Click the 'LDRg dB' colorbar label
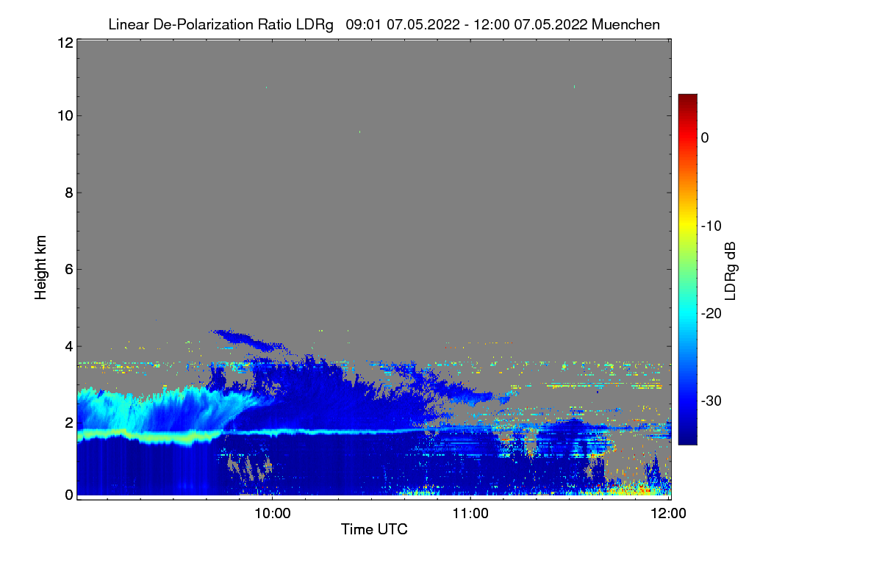This screenshot has width=882, height=588. click(731, 271)
